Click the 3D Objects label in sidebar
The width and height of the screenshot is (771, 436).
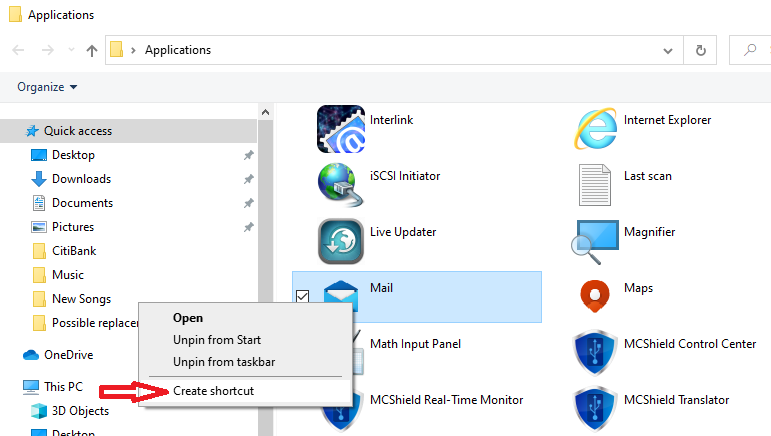[80, 411]
